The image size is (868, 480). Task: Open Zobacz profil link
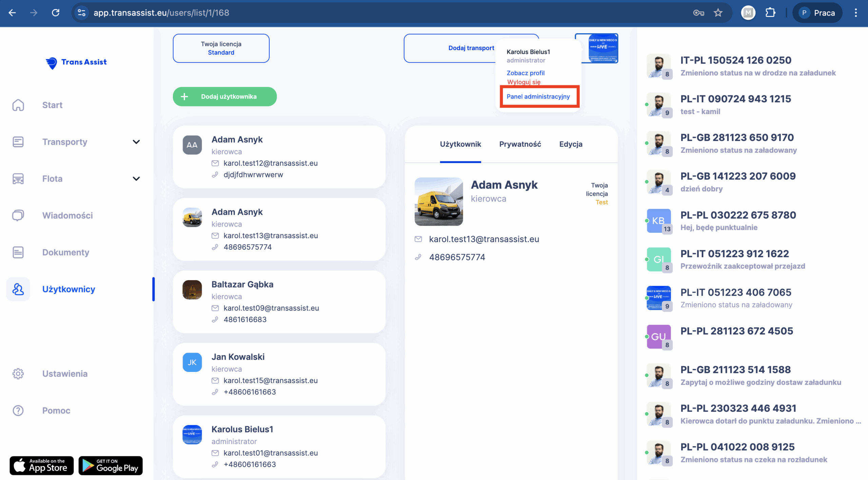click(525, 73)
